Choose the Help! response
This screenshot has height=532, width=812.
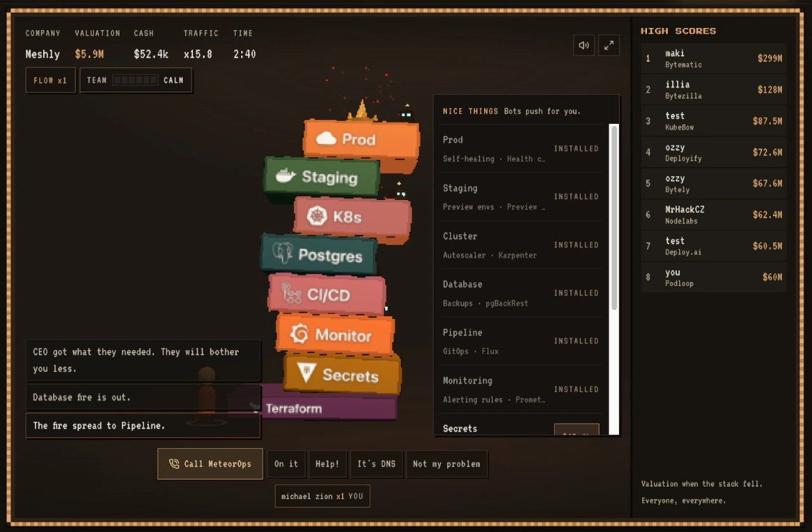pyautogui.click(x=327, y=464)
